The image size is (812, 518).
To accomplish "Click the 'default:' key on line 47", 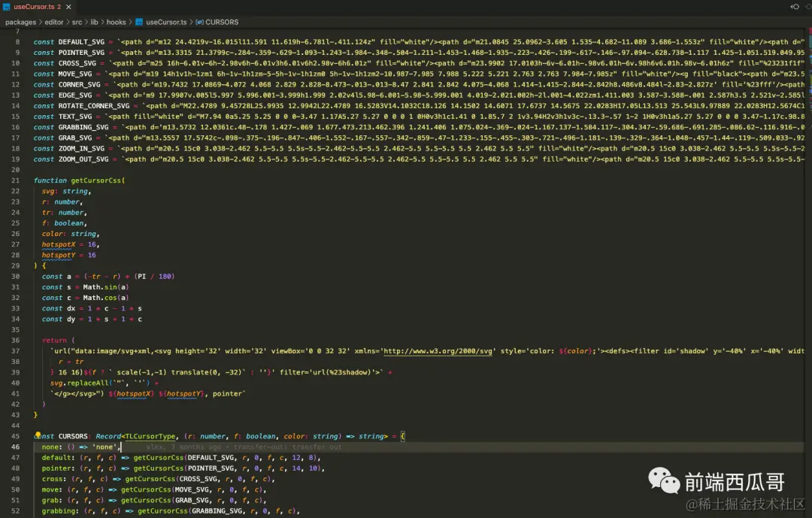I will 58,457.
